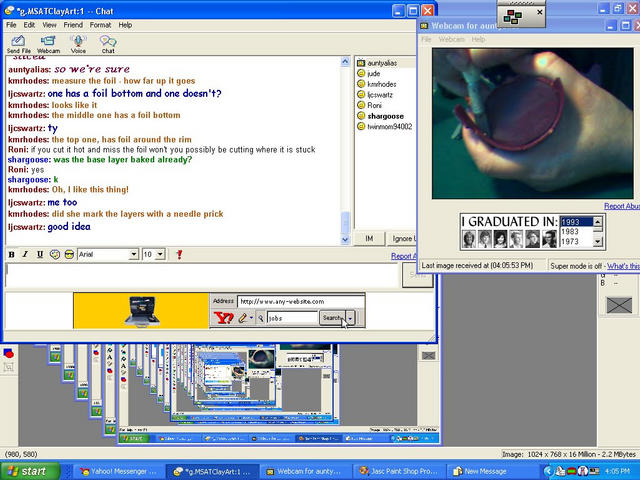Click the Yahoo! logo icon in ad toolbar

[x=224, y=318]
